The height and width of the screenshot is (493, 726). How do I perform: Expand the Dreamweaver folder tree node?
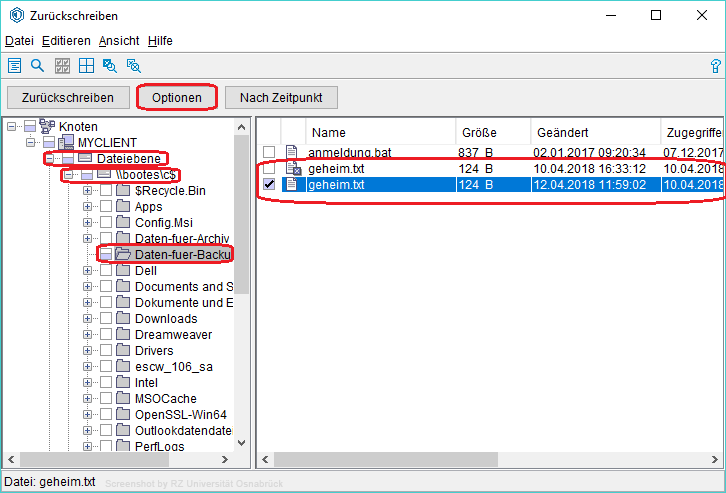click(x=88, y=335)
